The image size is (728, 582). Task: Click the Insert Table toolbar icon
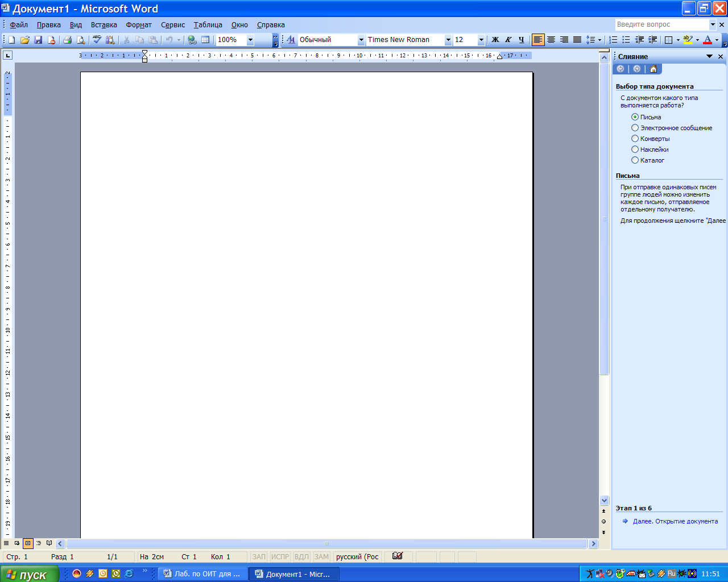205,40
